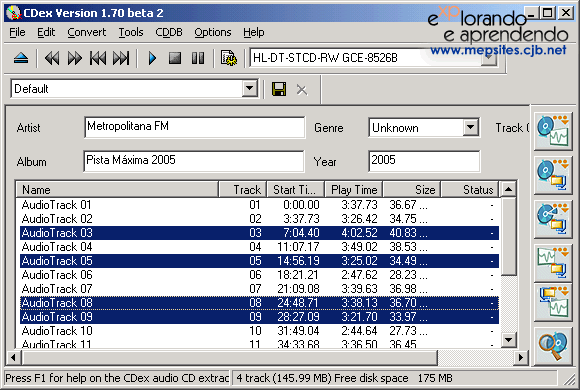
Task: Select AudioTrack 06 row
Action: pos(259,275)
